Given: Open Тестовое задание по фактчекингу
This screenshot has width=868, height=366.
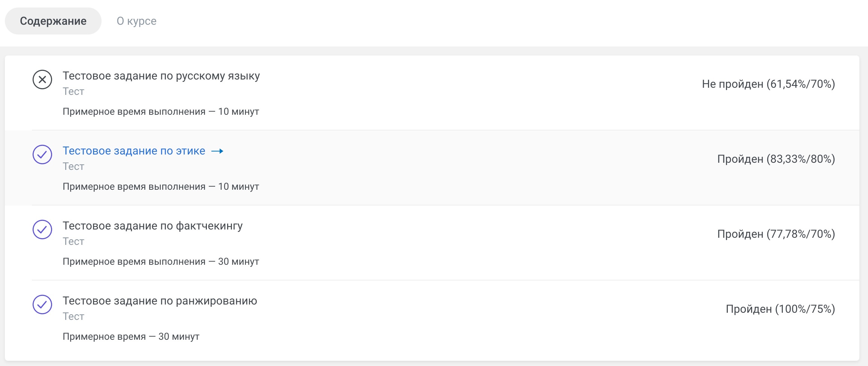Looking at the screenshot, I should point(153,226).
